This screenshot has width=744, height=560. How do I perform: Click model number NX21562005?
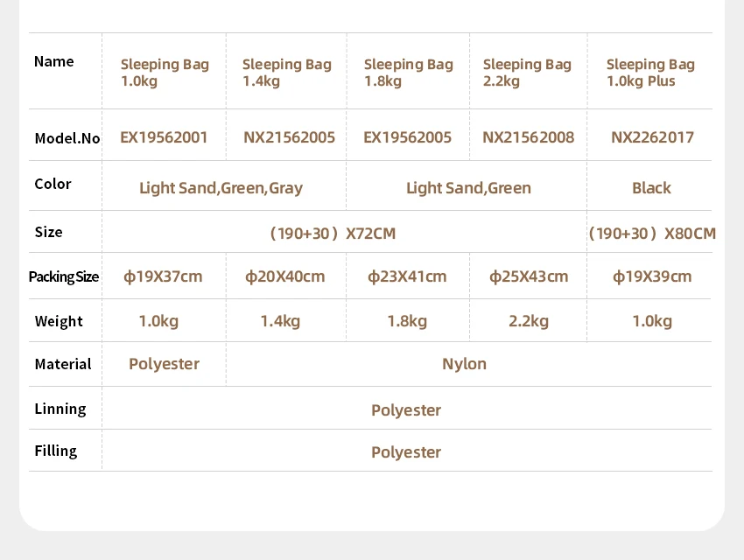pos(289,137)
